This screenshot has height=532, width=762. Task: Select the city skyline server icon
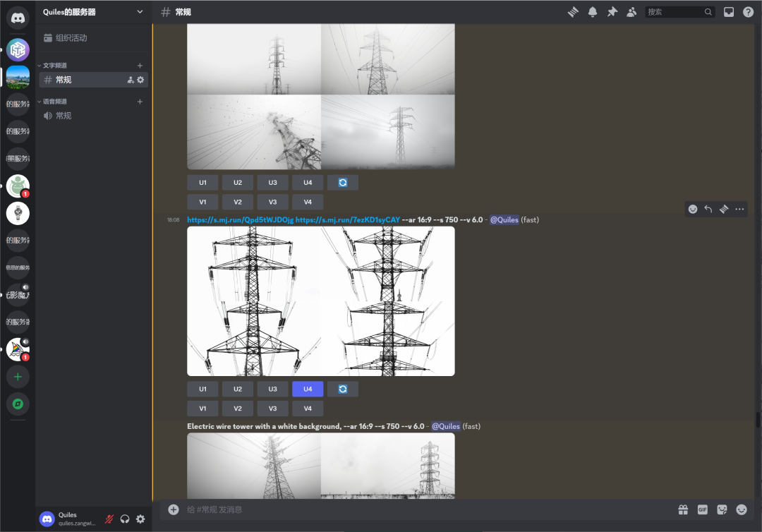(18, 77)
